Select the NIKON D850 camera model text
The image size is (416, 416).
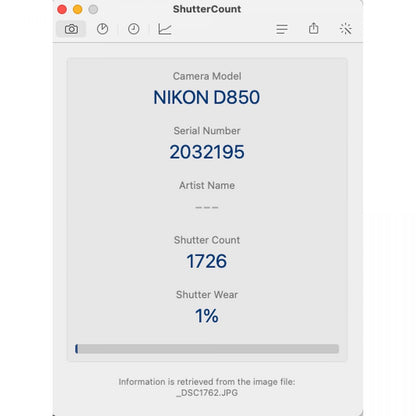tap(207, 97)
